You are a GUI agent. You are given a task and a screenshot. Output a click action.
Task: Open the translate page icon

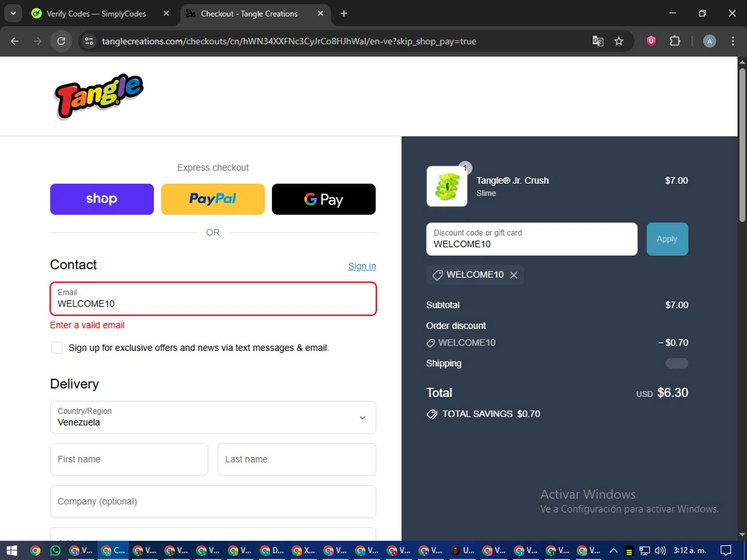click(598, 41)
